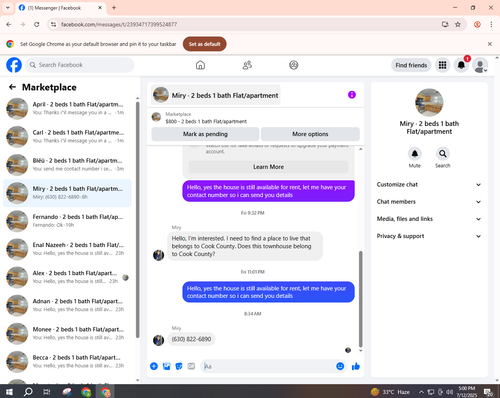Click Mark as pending button
The height and width of the screenshot is (398, 500).
(x=205, y=134)
